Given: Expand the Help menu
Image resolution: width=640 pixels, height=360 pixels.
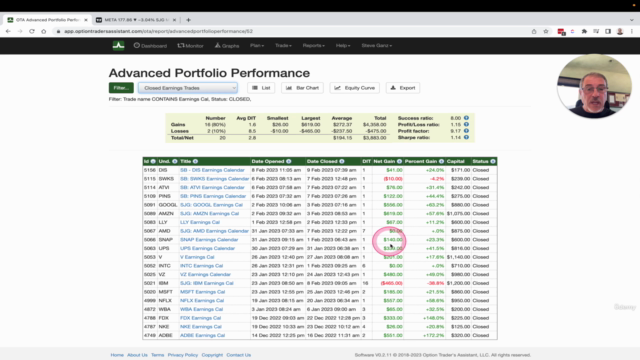Looking at the screenshot, I should tap(343, 46).
